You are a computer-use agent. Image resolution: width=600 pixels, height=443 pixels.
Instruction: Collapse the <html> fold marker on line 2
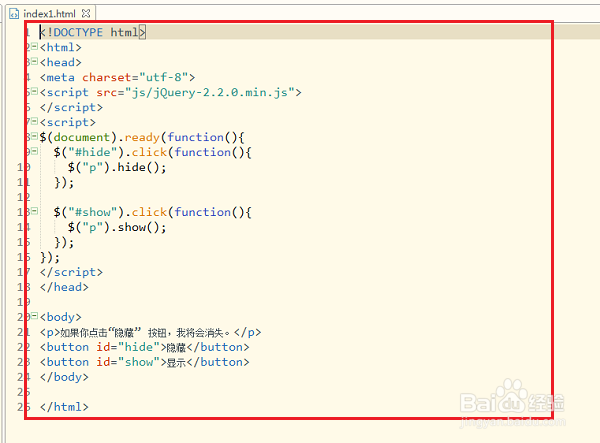(34, 47)
